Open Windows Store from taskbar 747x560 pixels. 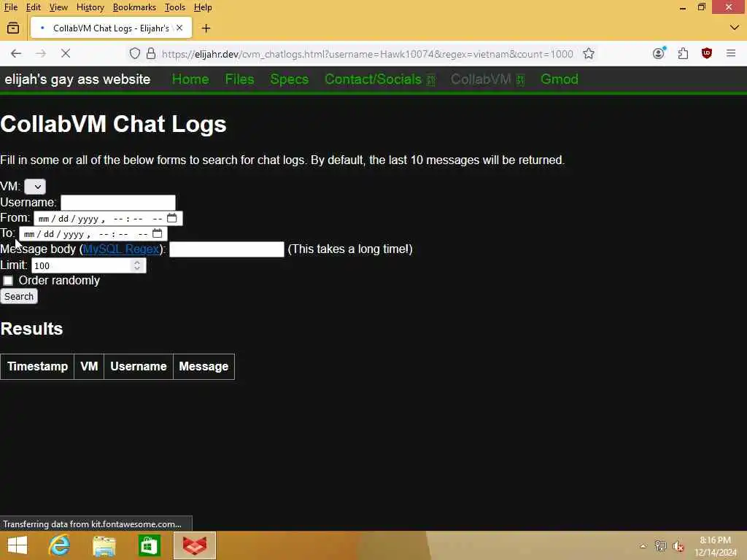point(149,545)
